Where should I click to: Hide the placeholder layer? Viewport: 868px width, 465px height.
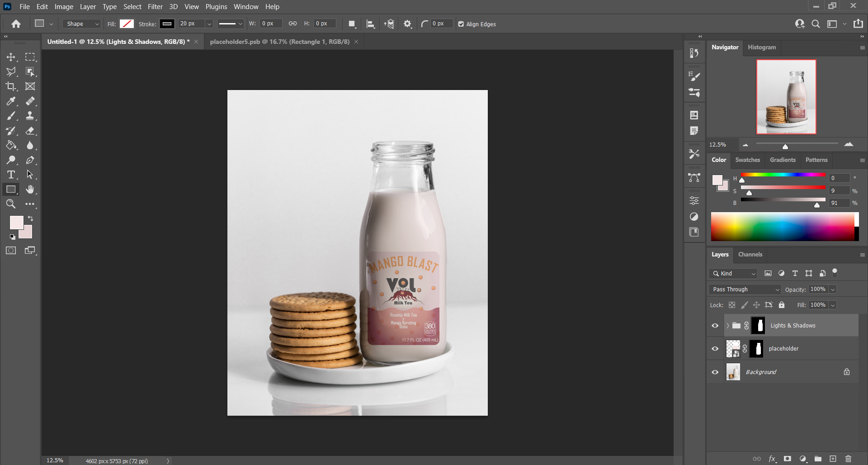(x=715, y=349)
